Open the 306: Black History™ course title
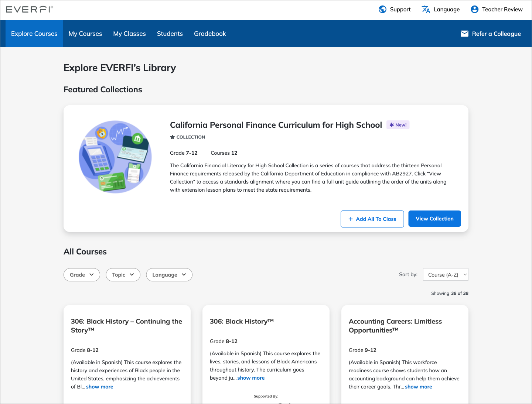Viewport: 532px width, 404px height. tap(242, 321)
